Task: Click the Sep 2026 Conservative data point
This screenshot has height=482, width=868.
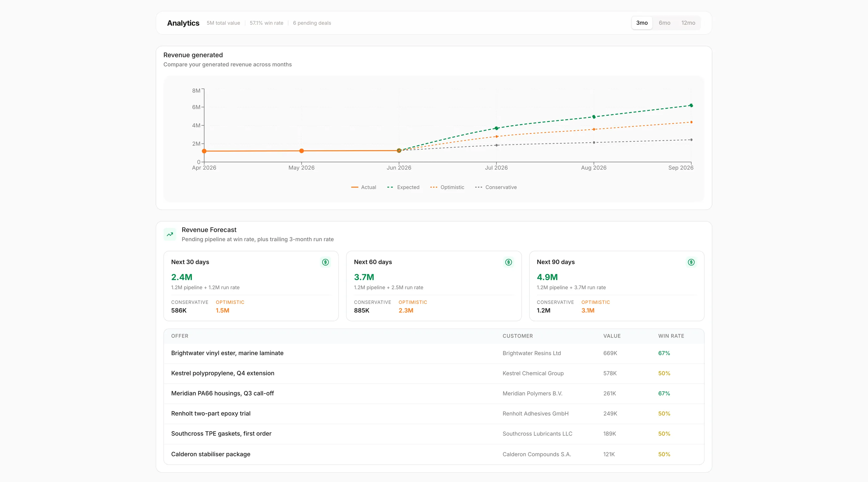Action: 691,140
